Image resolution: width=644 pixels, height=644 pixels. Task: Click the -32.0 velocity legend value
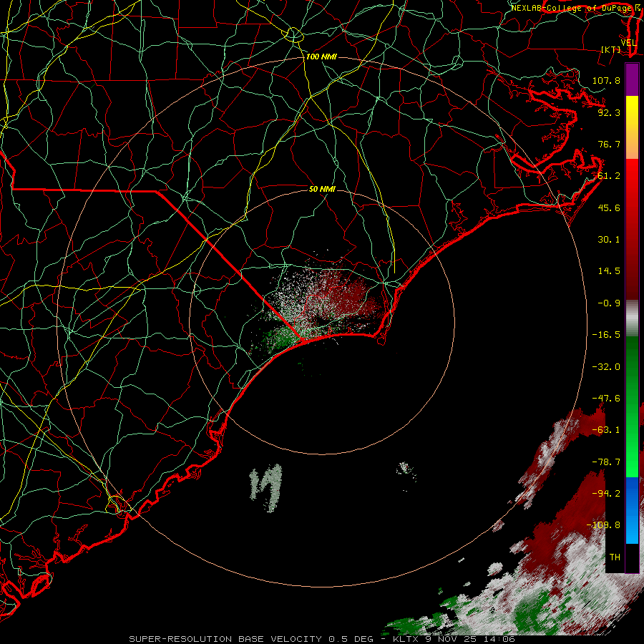point(606,367)
